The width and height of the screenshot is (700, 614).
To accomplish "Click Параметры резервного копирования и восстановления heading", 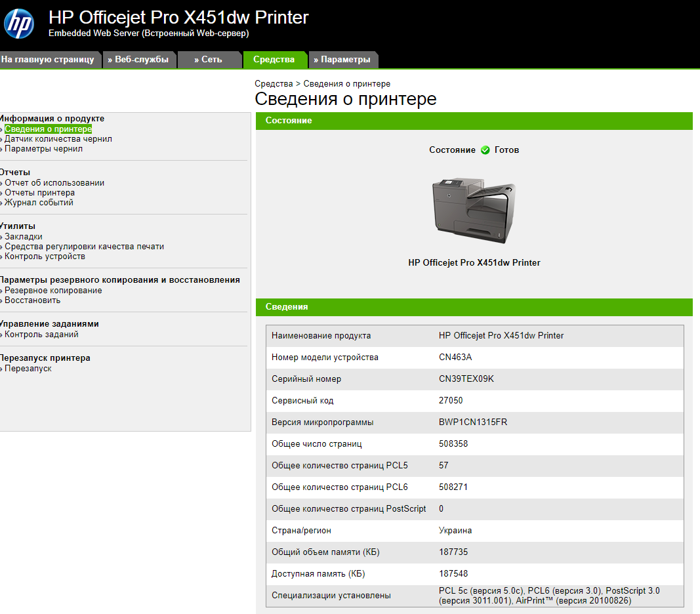I will click(x=119, y=280).
